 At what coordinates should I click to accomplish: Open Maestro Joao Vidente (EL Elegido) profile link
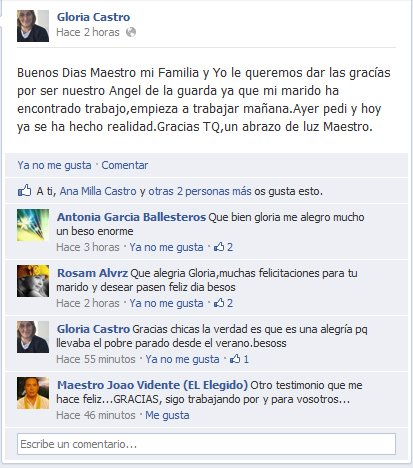152,385
